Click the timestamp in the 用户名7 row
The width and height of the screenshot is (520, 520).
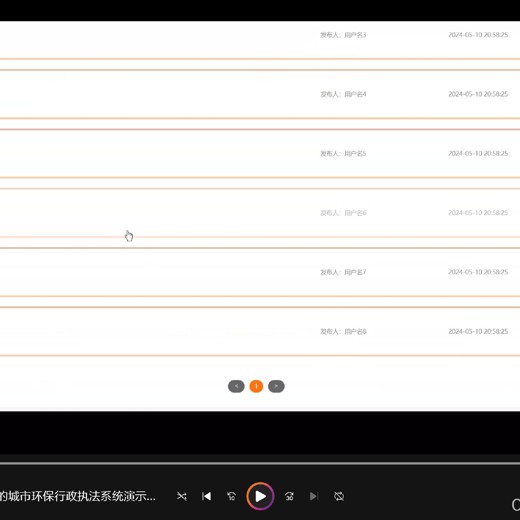[478, 272]
